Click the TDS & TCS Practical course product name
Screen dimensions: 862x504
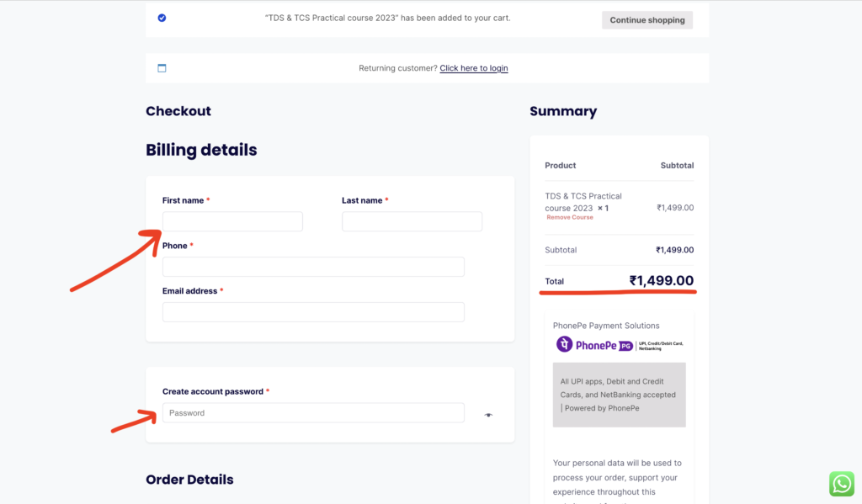583,202
